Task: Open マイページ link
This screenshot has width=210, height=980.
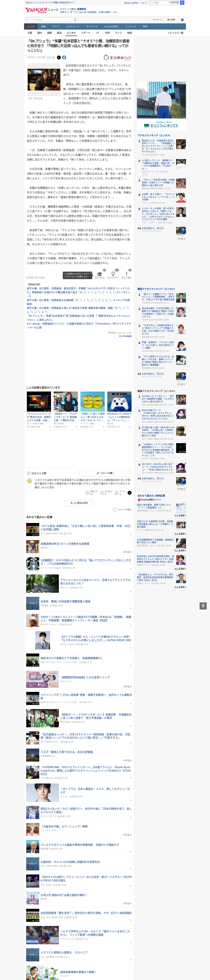Action: coord(157,20)
